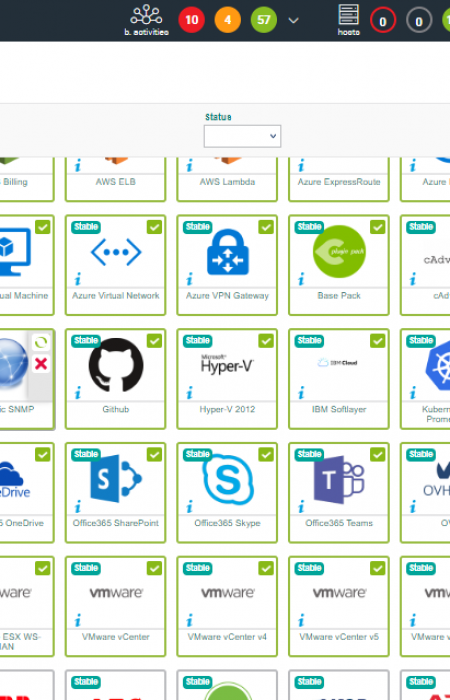Show info for AWS Lambda
This screenshot has height=700, width=450.
[189, 166]
